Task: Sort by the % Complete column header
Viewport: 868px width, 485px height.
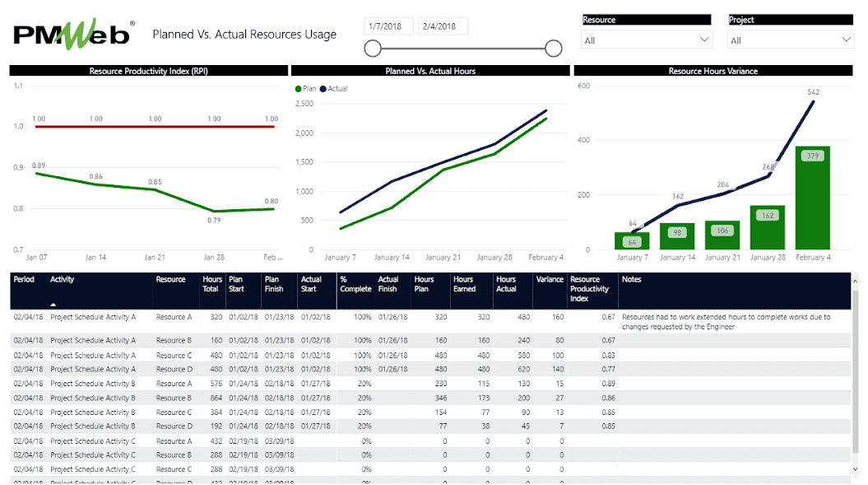Action: (355, 284)
